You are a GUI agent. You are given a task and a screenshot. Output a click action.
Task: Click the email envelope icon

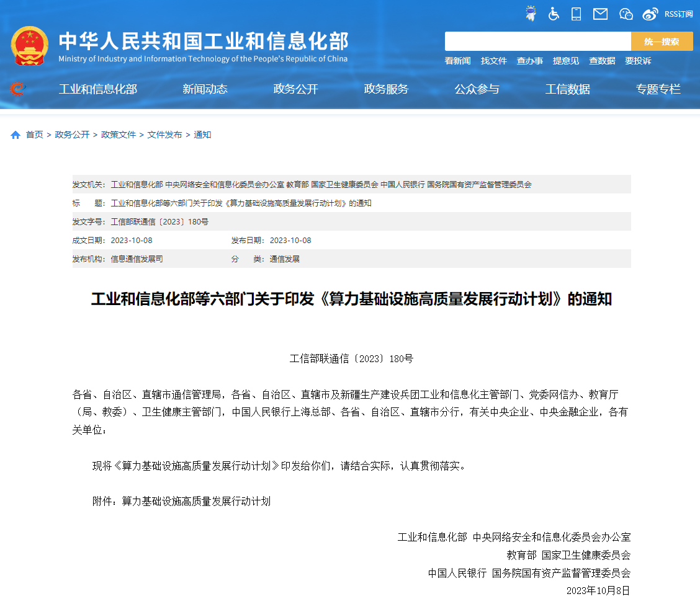click(600, 14)
